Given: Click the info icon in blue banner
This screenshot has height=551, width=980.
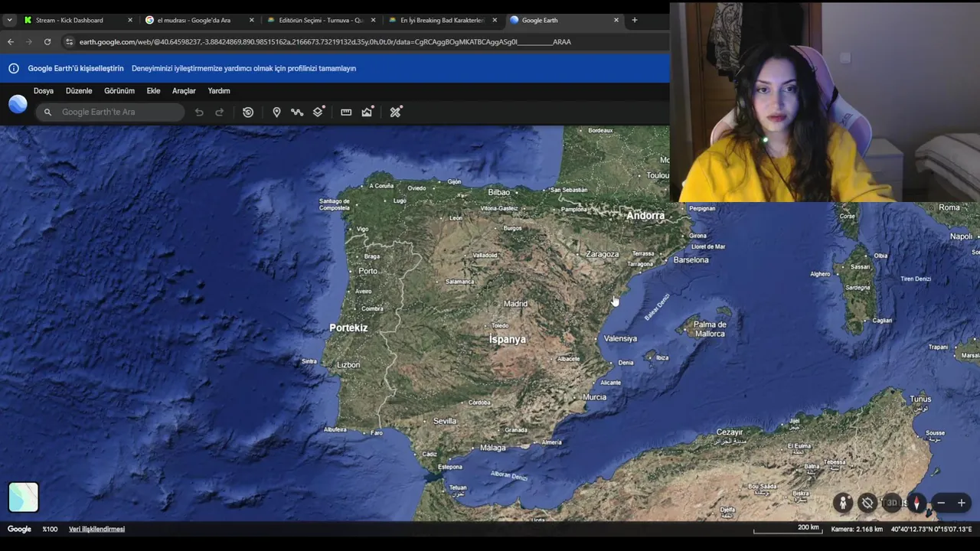Looking at the screenshot, I should point(14,68).
